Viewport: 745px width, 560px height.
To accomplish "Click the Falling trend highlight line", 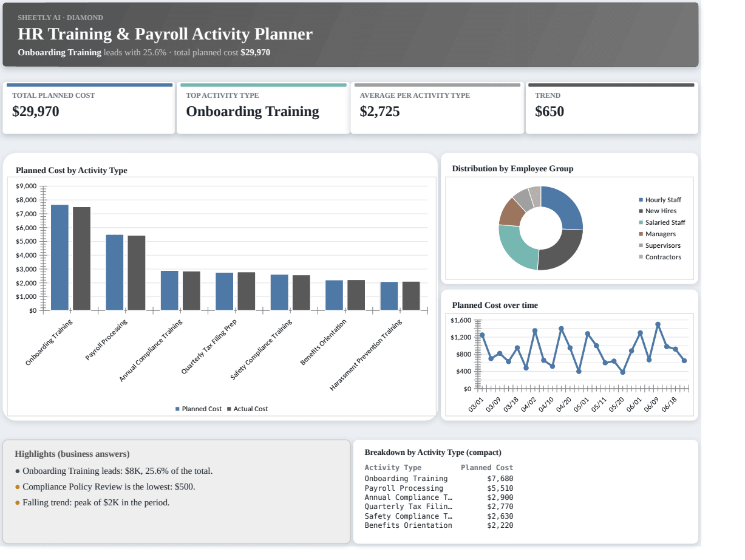I will [92, 502].
